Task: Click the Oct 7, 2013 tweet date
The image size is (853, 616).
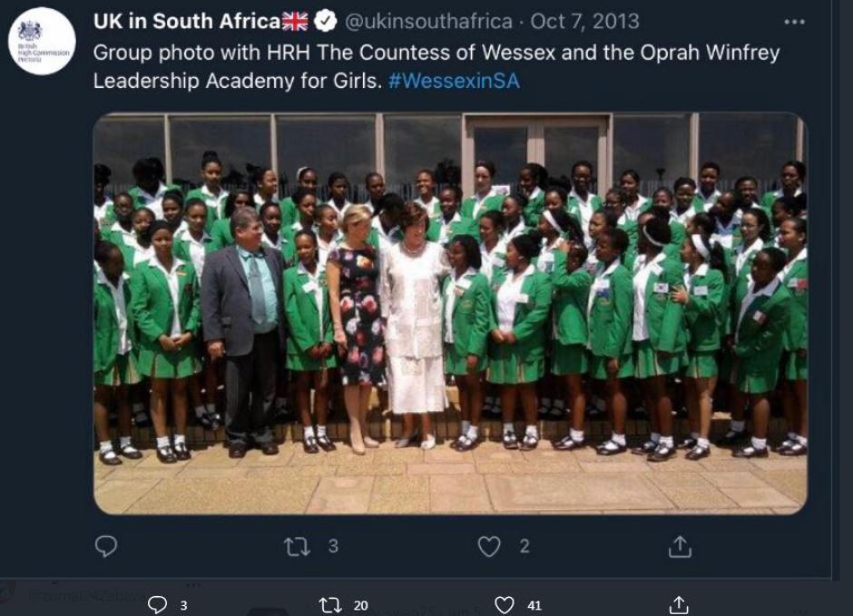Action: [x=584, y=22]
